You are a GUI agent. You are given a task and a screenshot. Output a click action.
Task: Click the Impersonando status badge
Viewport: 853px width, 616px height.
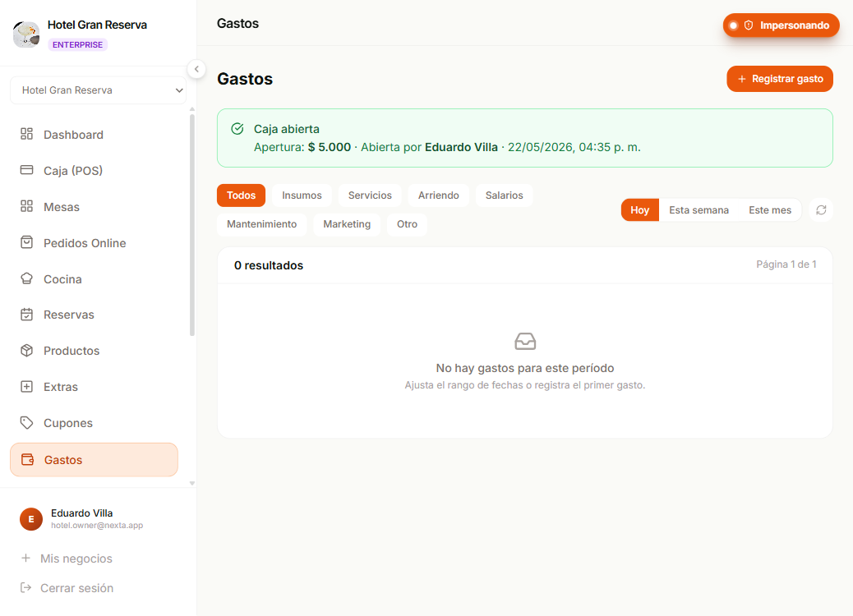[x=781, y=25]
